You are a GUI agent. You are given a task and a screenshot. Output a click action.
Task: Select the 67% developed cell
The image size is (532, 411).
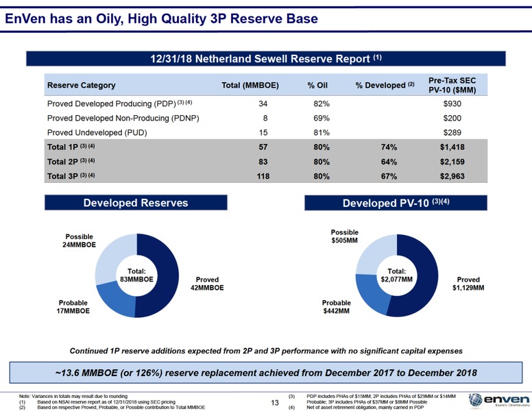[389, 176]
